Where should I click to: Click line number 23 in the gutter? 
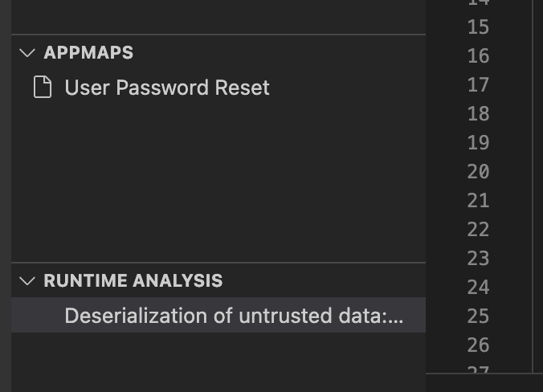tap(478, 259)
